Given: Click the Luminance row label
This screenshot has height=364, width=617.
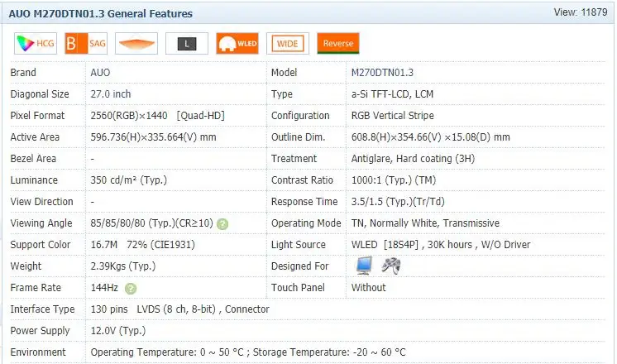Looking at the screenshot, I should click(x=34, y=180).
